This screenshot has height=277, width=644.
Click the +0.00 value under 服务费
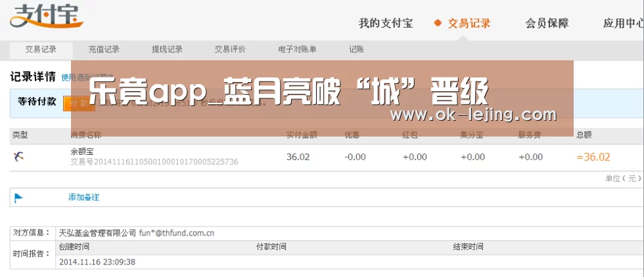point(531,157)
